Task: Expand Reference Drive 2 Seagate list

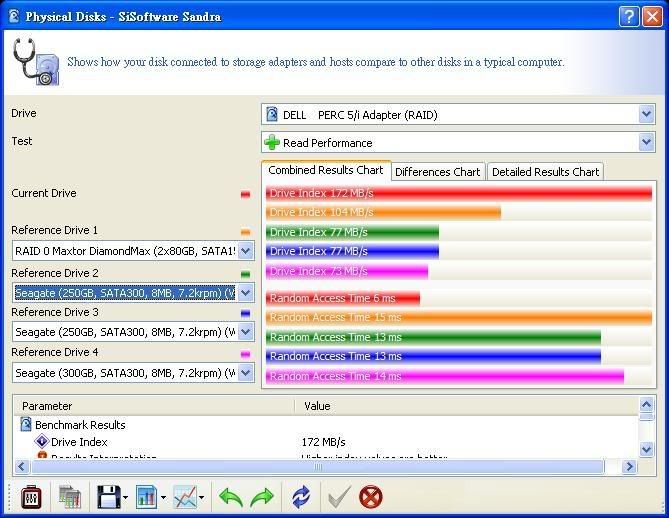Action: coord(245,293)
